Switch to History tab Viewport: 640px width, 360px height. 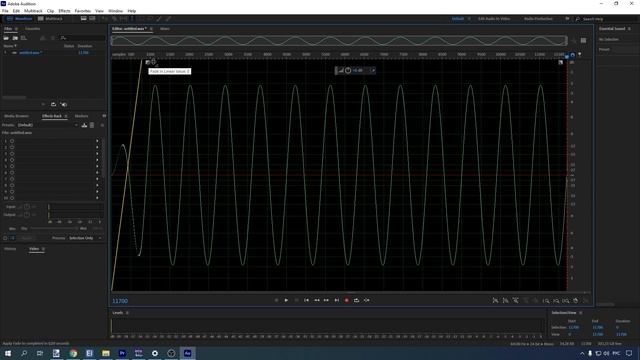click(10, 249)
